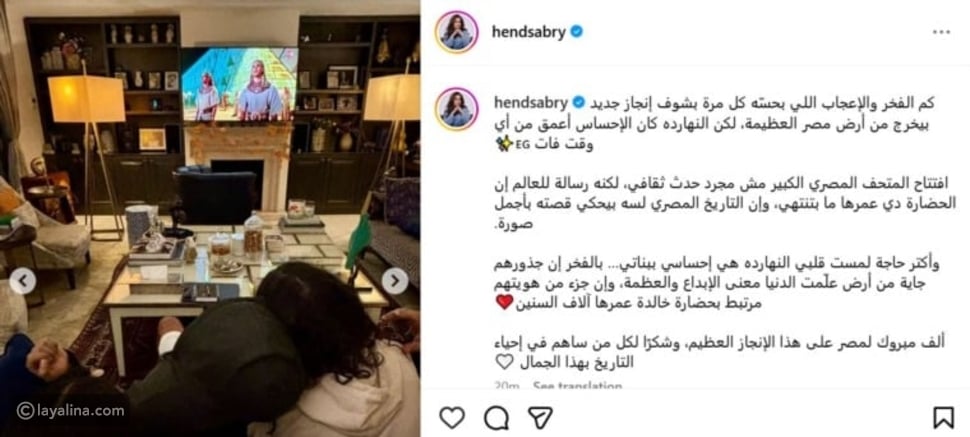Viewport: 970px width, 437px height.
Task: Open comments with the speech bubble icon
Action: [x=496, y=418]
